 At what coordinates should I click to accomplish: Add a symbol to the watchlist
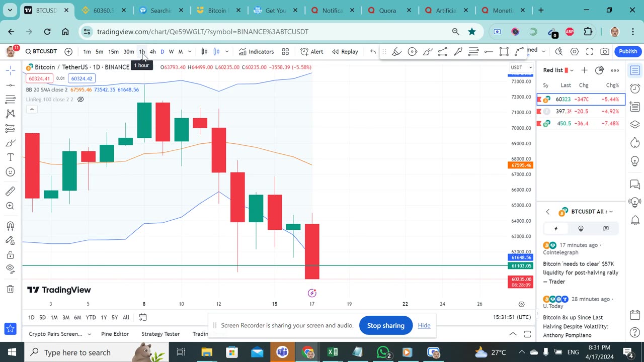584,70
